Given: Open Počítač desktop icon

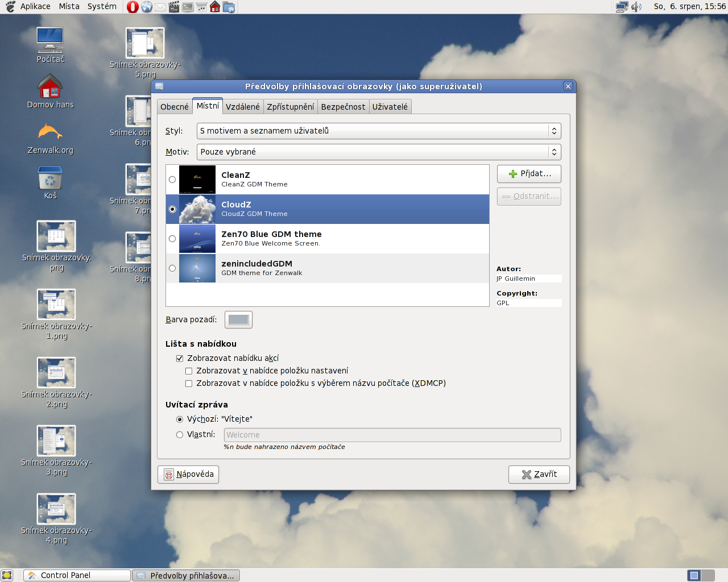Looking at the screenshot, I should [50, 45].
